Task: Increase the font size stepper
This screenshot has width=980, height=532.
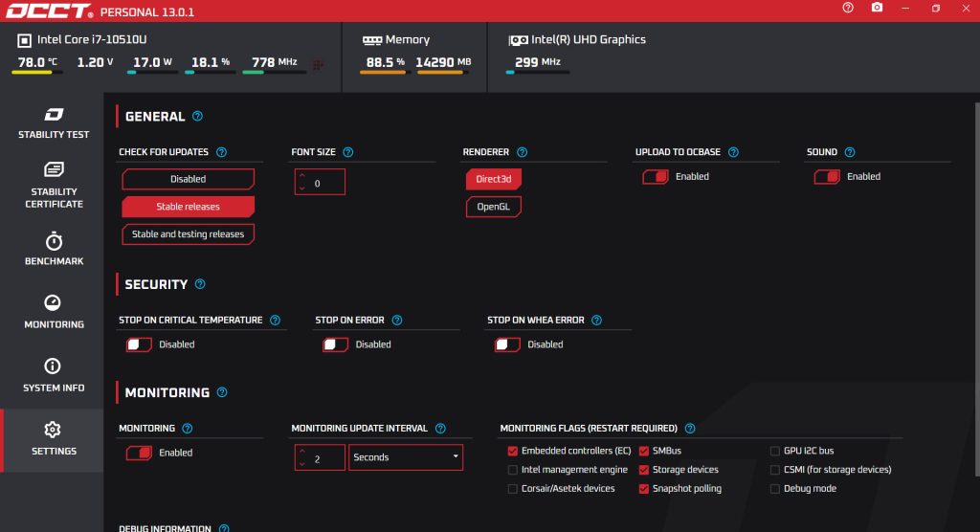Action: click(302, 176)
